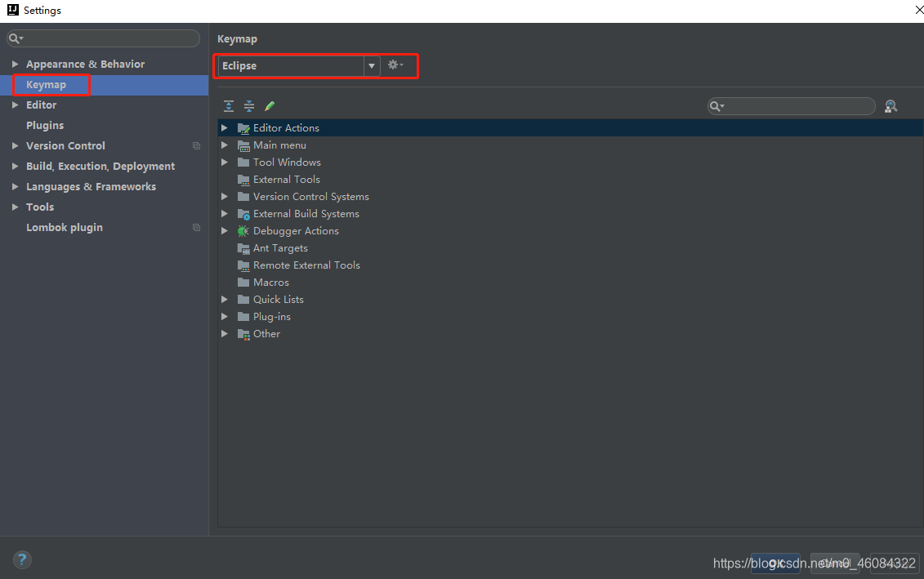Viewport: 924px width, 579px height.
Task: Click the OK button
Action: (775, 563)
